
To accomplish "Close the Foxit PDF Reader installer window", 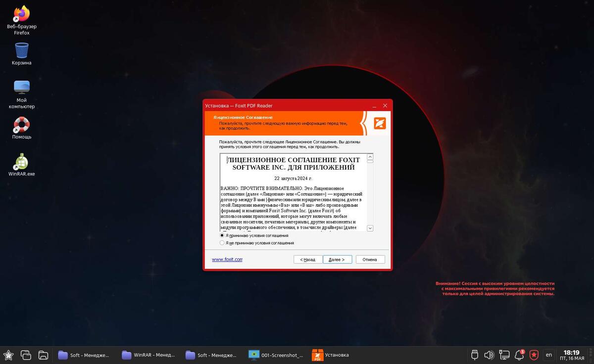I will tap(385, 105).
